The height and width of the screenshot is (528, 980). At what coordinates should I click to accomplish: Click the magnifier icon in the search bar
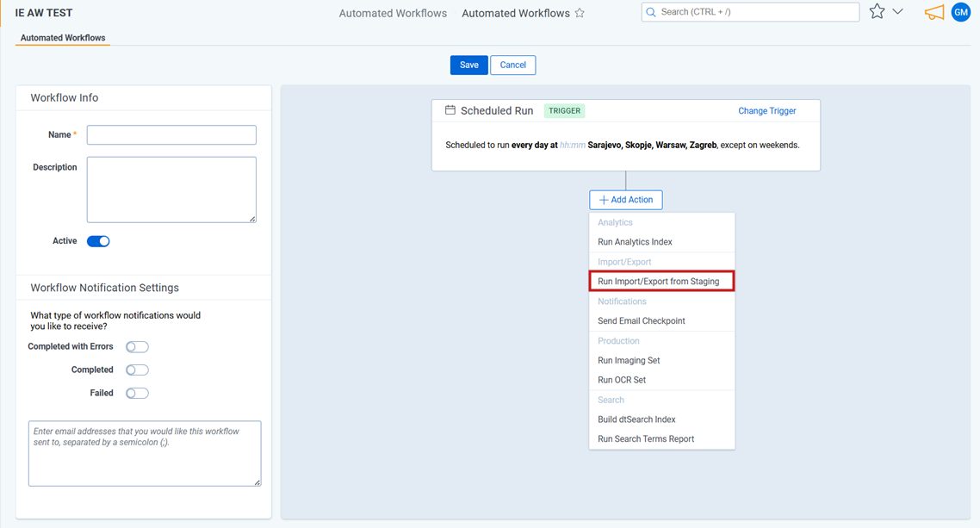click(652, 12)
